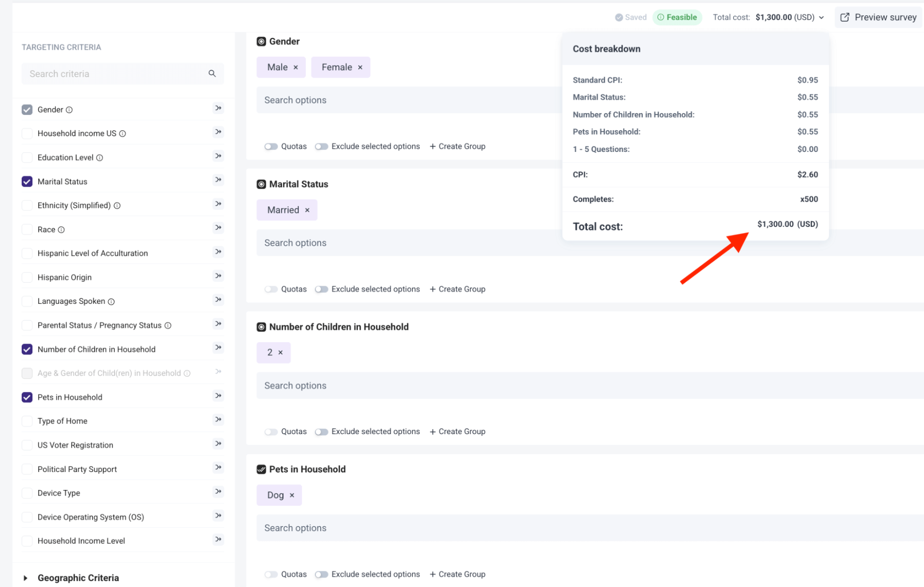
Task: Check the Household income US checkbox
Action: (x=27, y=133)
